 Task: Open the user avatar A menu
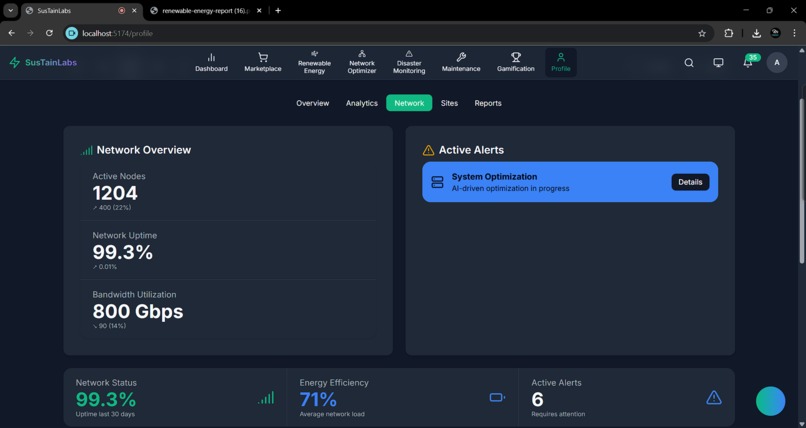click(x=777, y=63)
